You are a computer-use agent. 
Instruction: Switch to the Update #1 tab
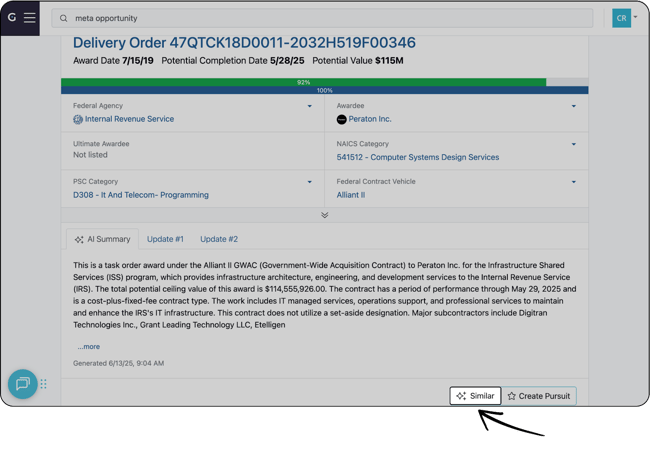165,239
